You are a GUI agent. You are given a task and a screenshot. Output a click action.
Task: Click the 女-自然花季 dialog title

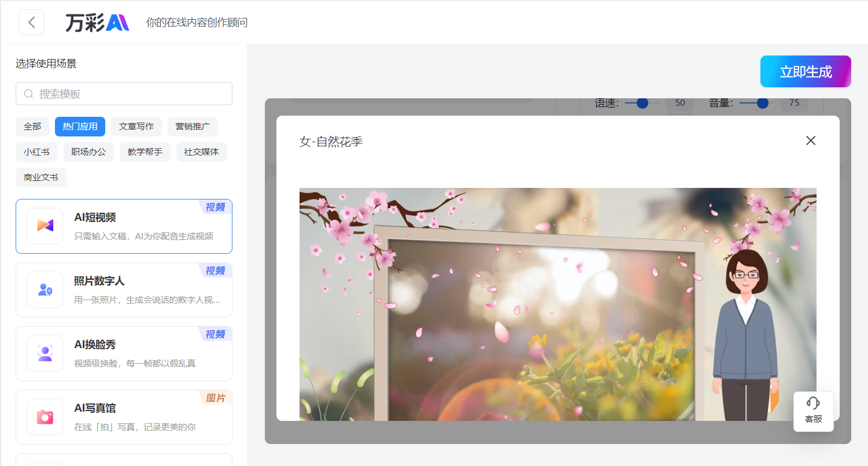[x=331, y=141]
